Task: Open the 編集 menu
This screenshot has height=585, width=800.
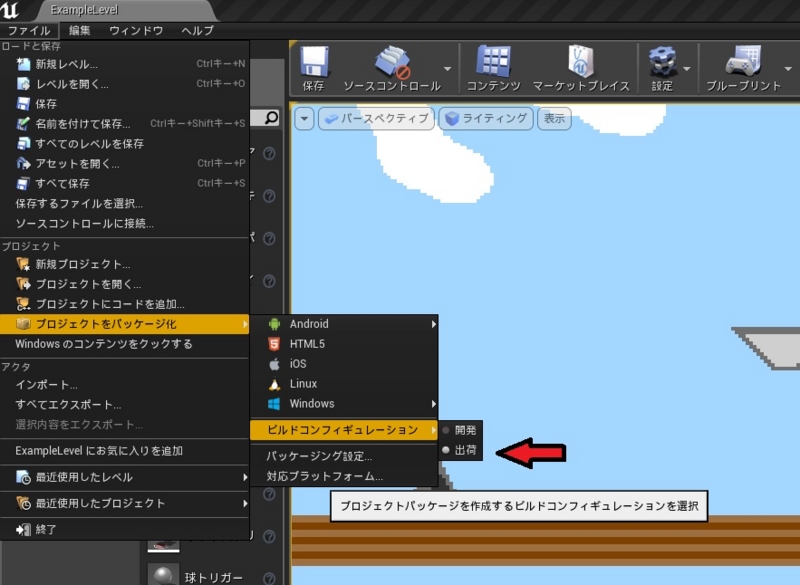Action: [78, 30]
